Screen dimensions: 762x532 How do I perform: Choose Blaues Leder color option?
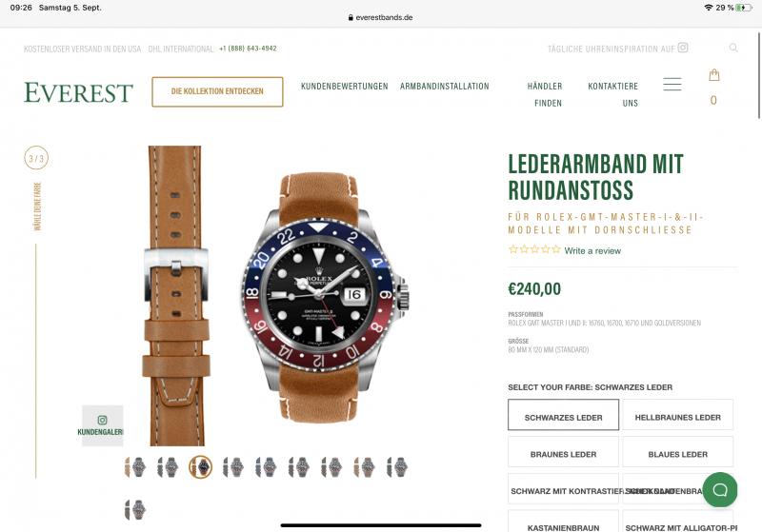pos(677,451)
